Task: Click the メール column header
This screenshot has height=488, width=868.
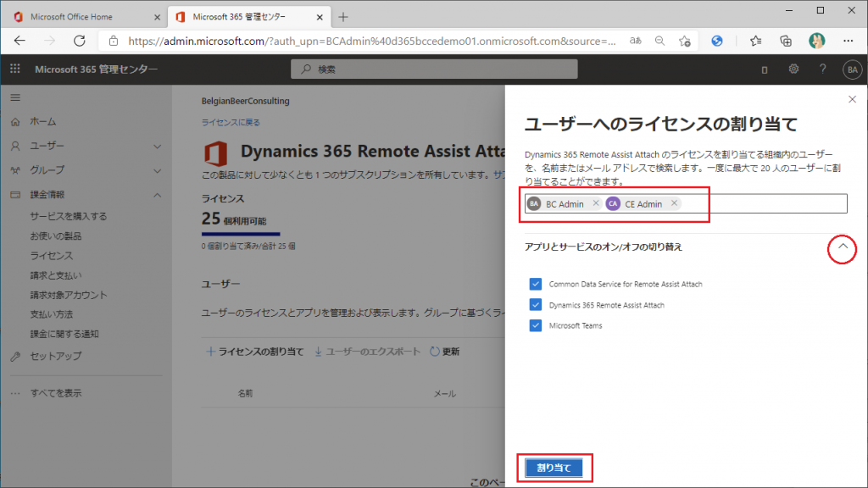Action: pos(444,393)
